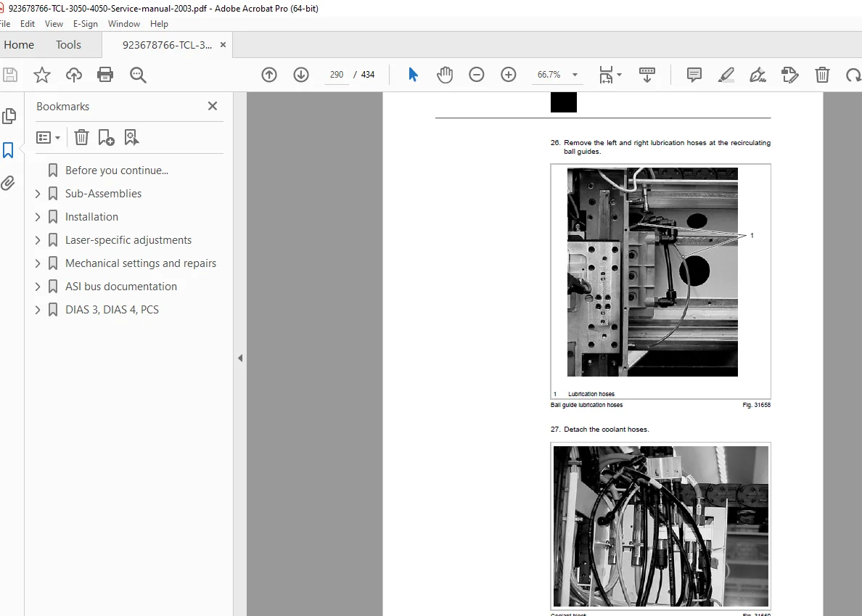Add a new bookmark
This screenshot has height=616, width=862.
[106, 137]
